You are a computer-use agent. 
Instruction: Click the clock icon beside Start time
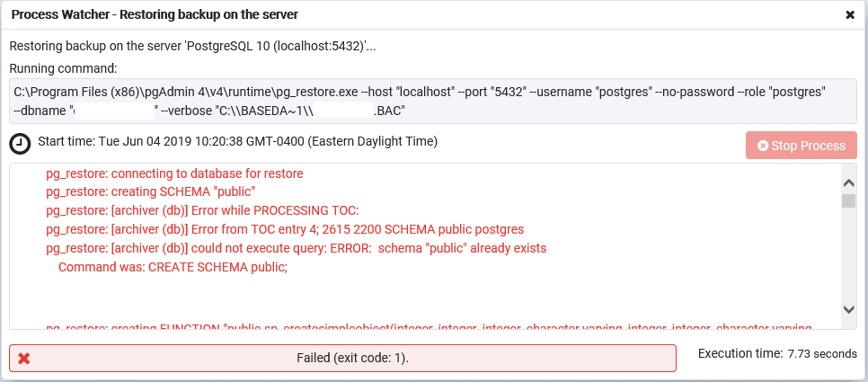[x=20, y=144]
